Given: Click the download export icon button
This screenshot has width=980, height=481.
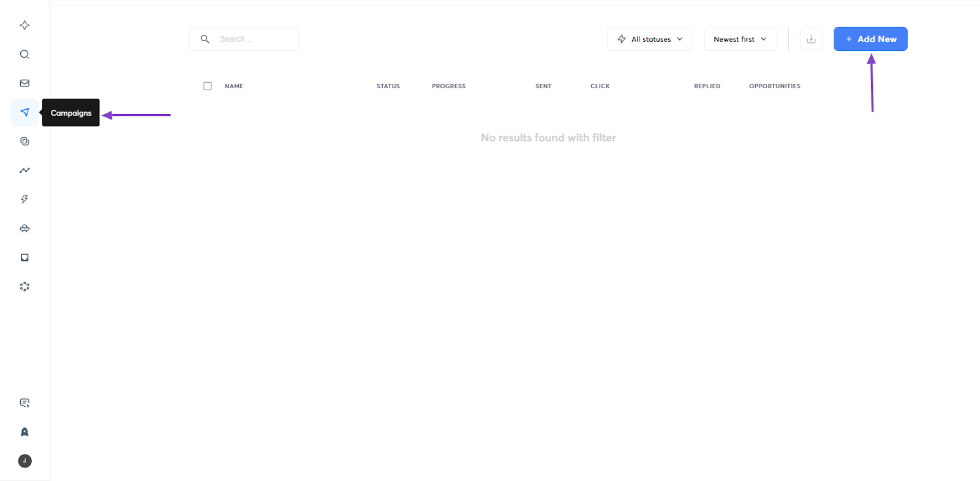Looking at the screenshot, I should [811, 39].
